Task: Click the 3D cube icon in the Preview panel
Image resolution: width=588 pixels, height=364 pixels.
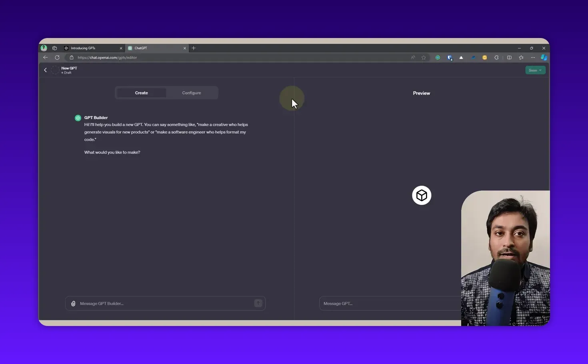Action: tap(421, 195)
